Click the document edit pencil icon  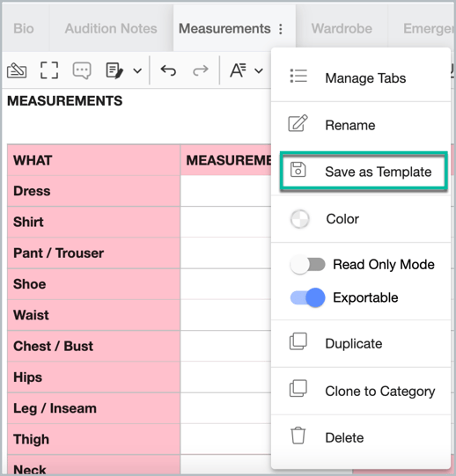[x=114, y=70]
